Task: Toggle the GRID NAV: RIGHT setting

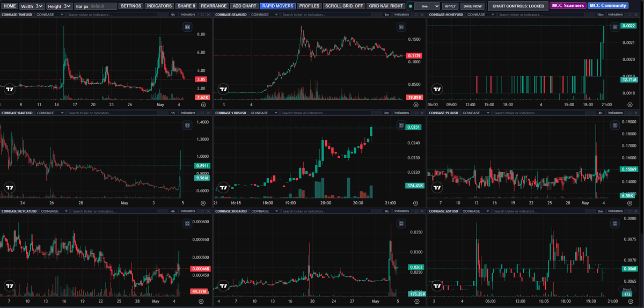Action: click(x=386, y=6)
